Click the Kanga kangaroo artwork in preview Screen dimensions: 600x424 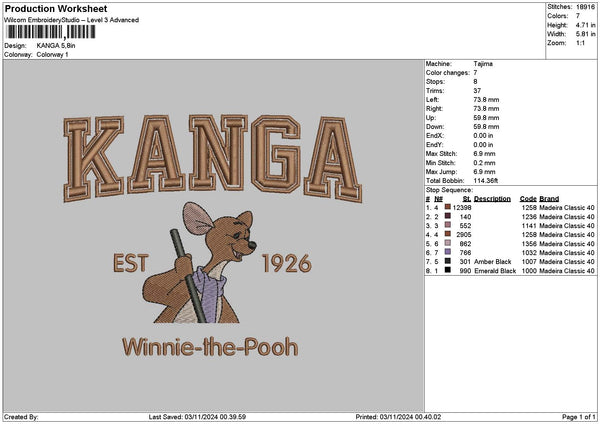199,263
